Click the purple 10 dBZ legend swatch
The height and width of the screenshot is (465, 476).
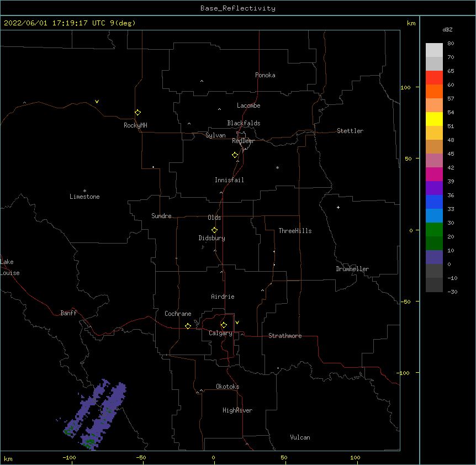pos(434,257)
